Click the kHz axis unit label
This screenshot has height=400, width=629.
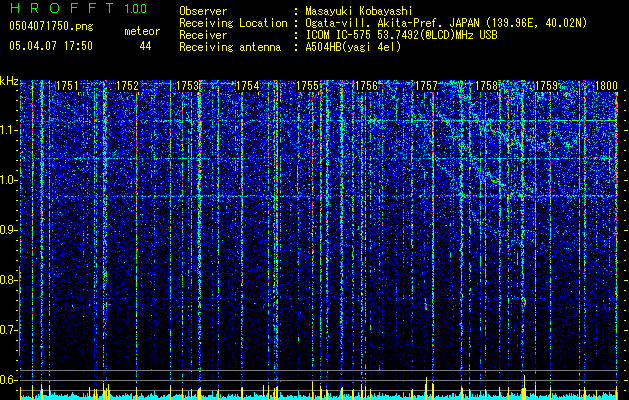[9, 81]
